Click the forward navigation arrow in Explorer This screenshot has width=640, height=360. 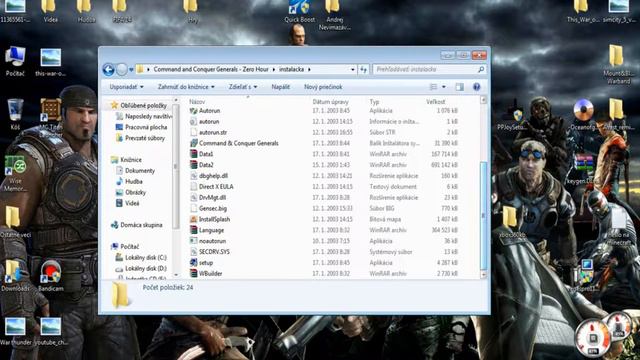tap(122, 69)
